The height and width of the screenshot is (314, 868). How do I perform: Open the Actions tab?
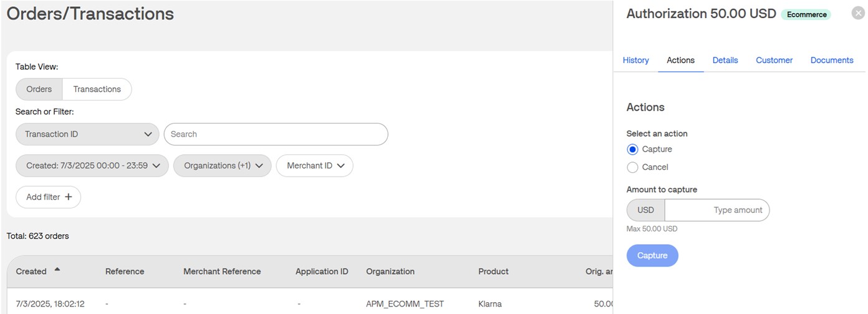tap(680, 61)
